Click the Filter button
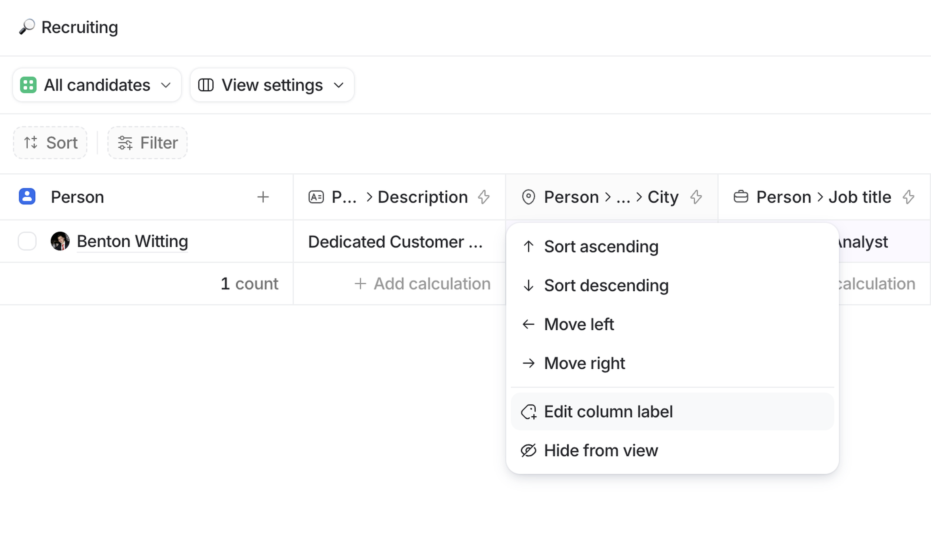 pos(147,143)
